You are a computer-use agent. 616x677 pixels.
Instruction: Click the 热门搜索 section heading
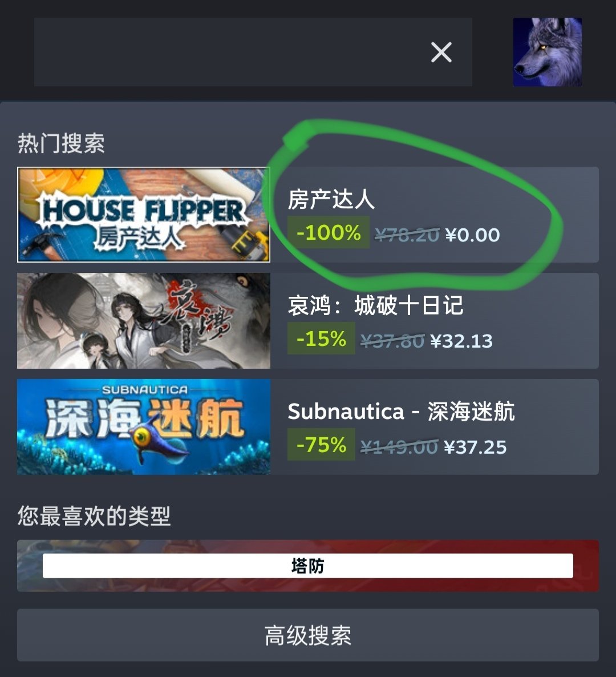[61, 143]
